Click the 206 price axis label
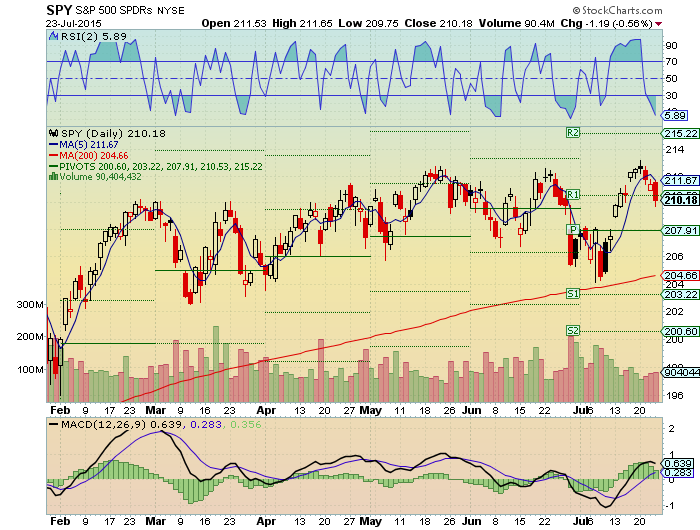 tap(674, 256)
